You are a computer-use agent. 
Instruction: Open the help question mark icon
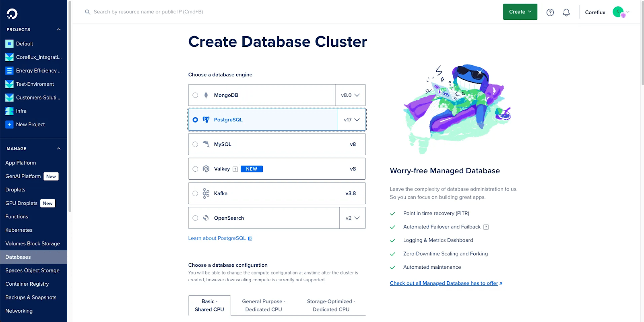550,12
